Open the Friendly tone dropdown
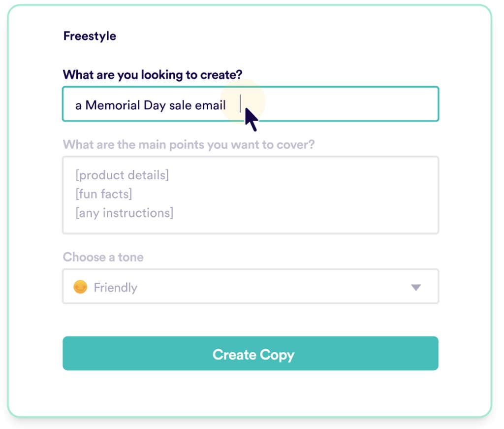This screenshot has height=429, width=504. coord(250,287)
